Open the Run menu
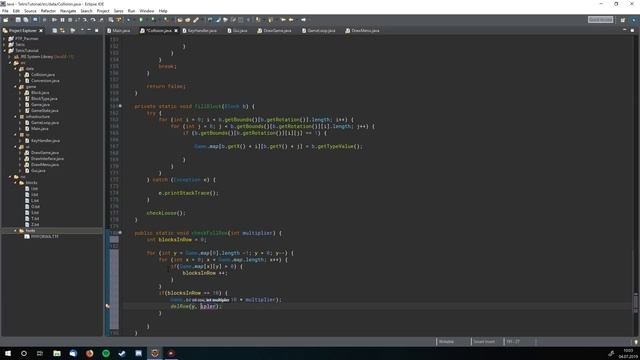 coord(131,11)
